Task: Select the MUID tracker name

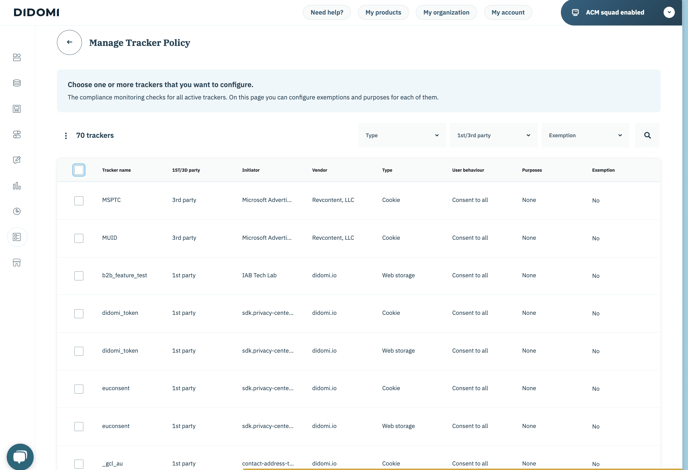Action: point(110,238)
